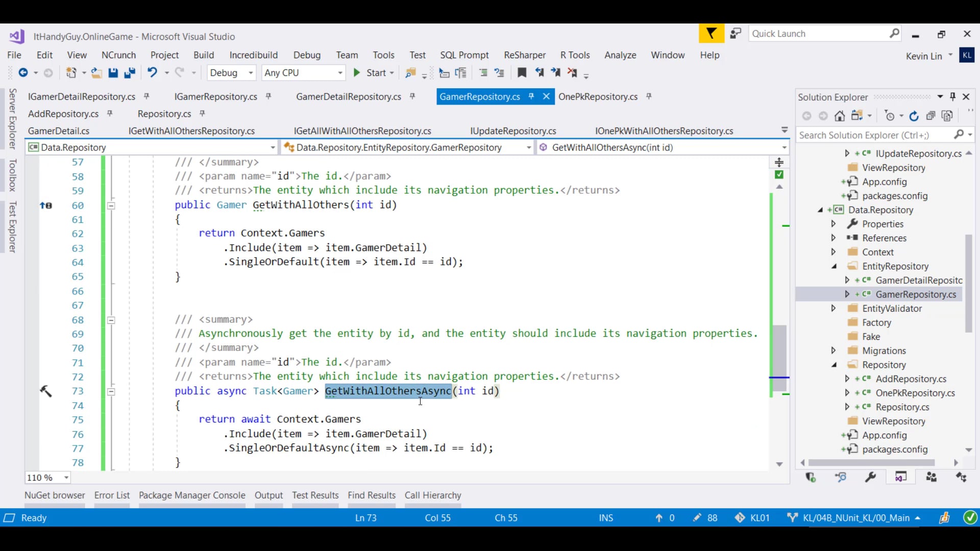Image resolution: width=980 pixels, height=551 pixels.
Task: Switch to OnePkRepository.cs tab
Action: [598, 96]
